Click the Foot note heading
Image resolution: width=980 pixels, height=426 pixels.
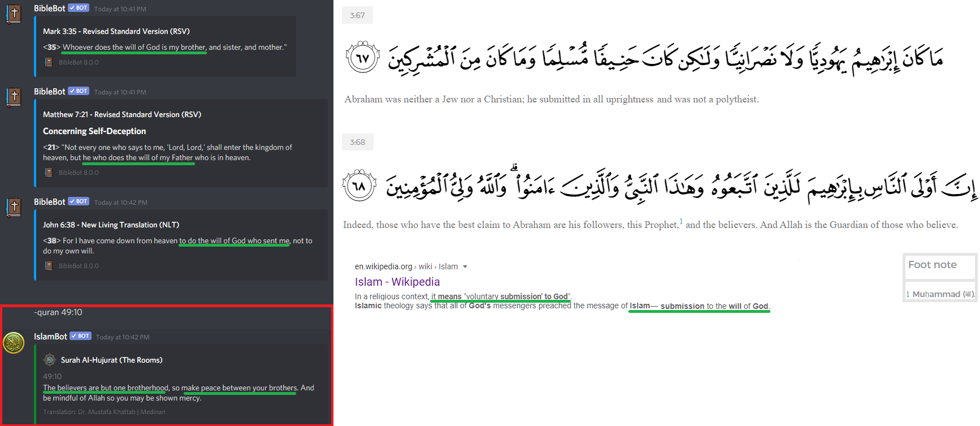pos(933,265)
